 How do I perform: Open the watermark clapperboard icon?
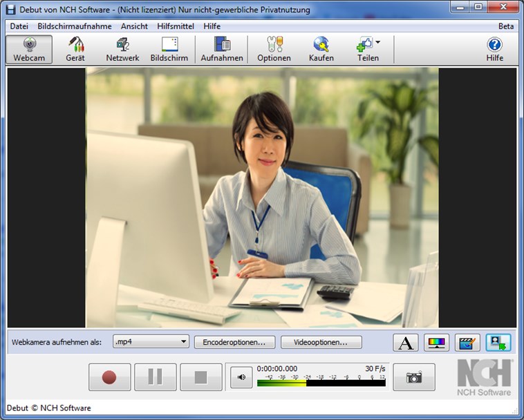[467, 343]
